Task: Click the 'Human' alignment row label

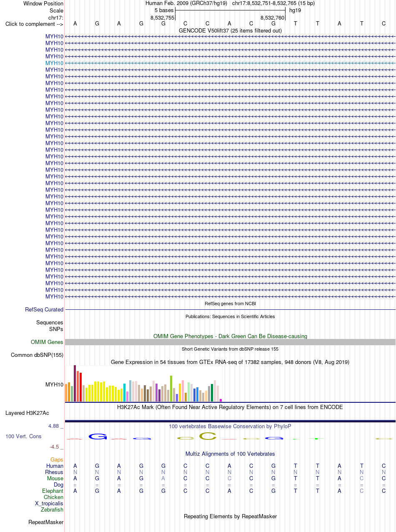Action: 55,466
